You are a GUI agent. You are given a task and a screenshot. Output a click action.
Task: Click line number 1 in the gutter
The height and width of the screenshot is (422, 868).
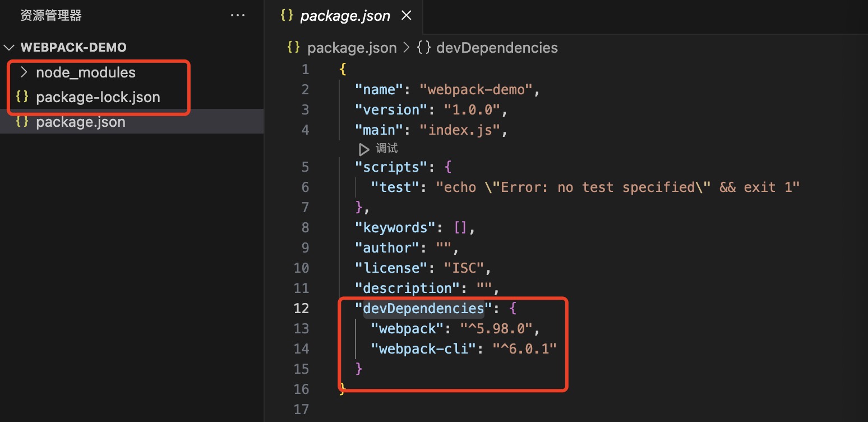[305, 69]
